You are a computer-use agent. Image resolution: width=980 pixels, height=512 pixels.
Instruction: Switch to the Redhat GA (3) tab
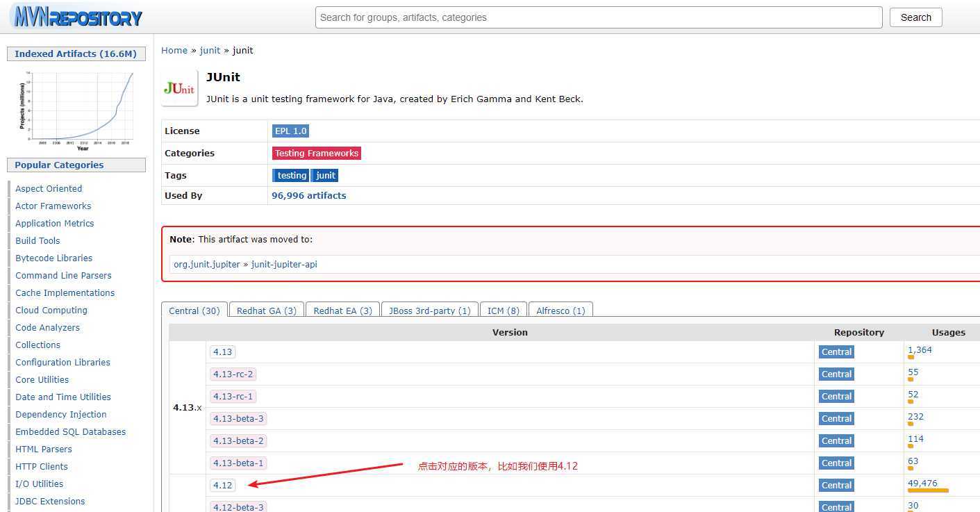click(267, 311)
